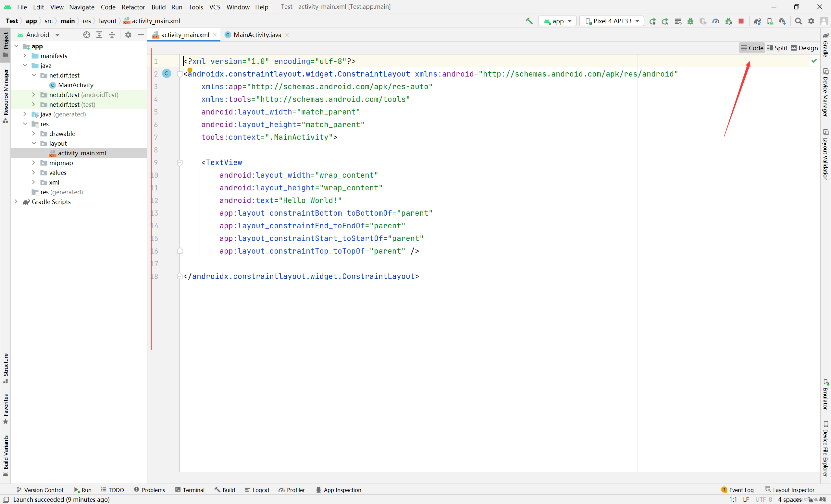Click the UTF-8 encoding status indicator
This screenshot has width=831, height=504.
[x=763, y=499]
